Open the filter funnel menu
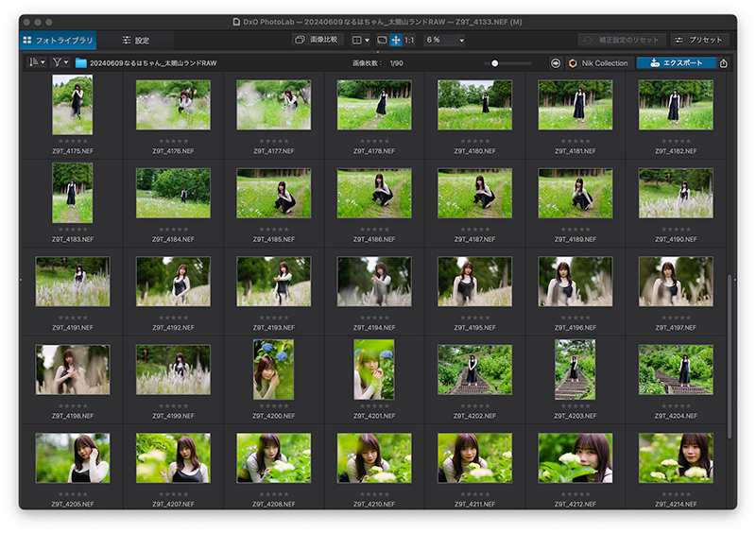756x533 pixels. 60,62
